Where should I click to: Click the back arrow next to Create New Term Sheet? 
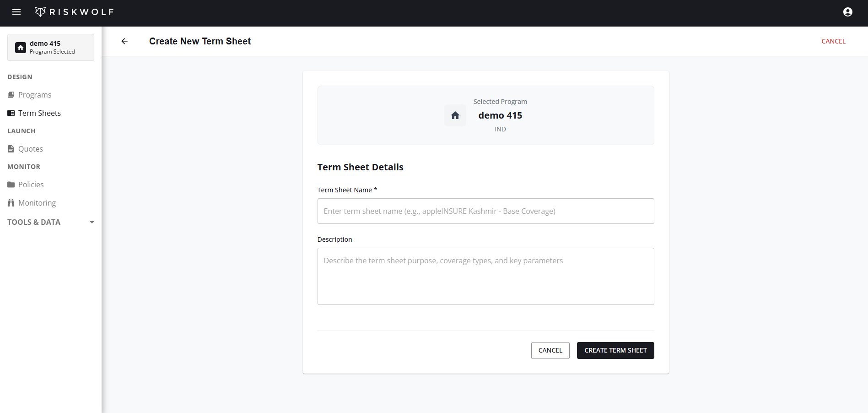(124, 41)
